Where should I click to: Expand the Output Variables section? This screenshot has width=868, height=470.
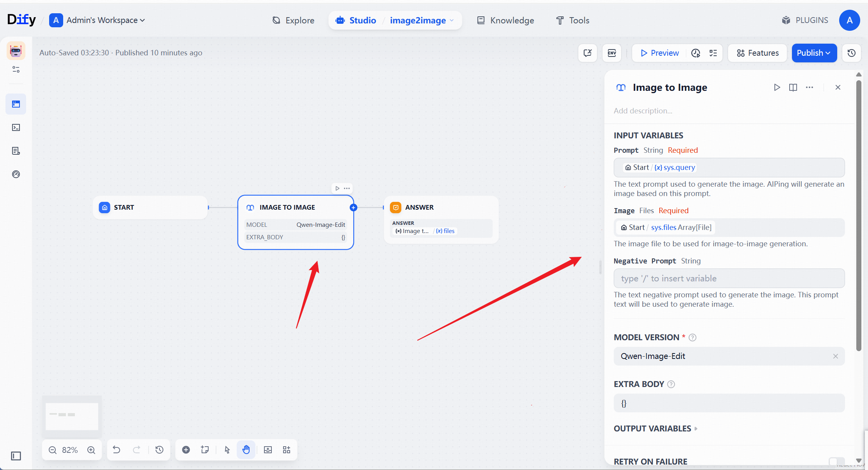[x=655, y=429]
